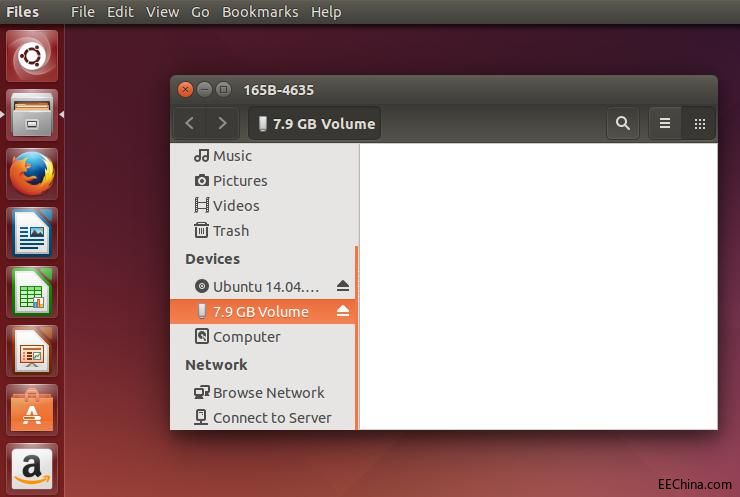Open Trash in the sidebar
Image resolution: width=740 pixels, height=497 pixels.
(x=262, y=230)
